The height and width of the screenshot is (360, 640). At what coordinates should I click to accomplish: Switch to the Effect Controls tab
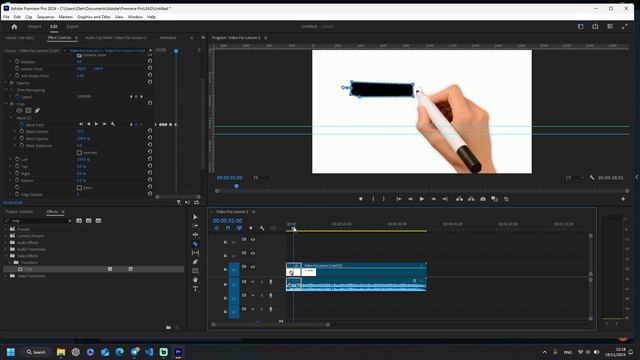point(59,38)
